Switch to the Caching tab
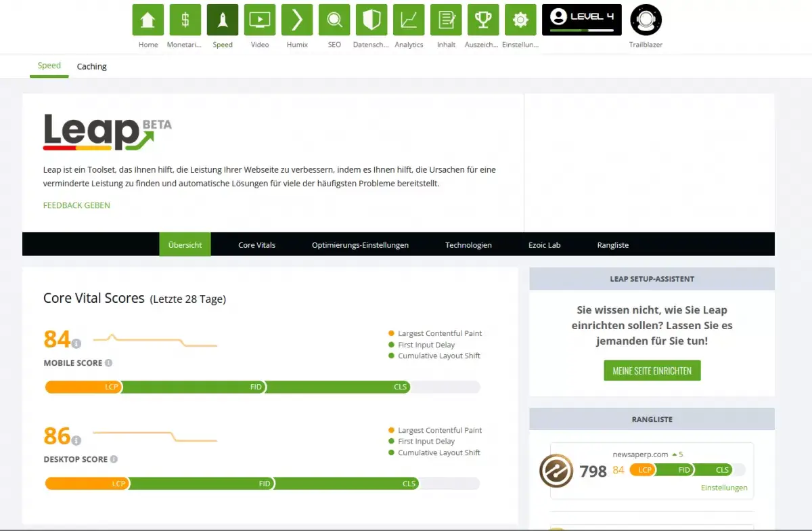Image resolution: width=812 pixels, height=531 pixels. (91, 66)
